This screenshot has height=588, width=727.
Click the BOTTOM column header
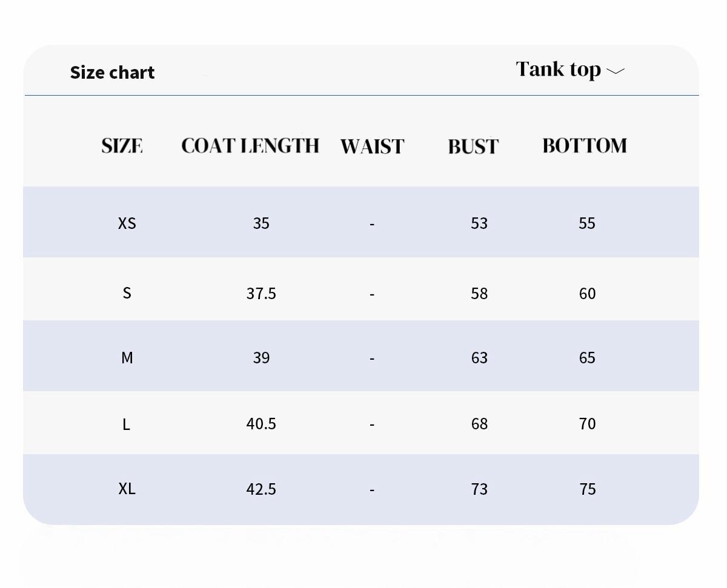click(x=585, y=145)
